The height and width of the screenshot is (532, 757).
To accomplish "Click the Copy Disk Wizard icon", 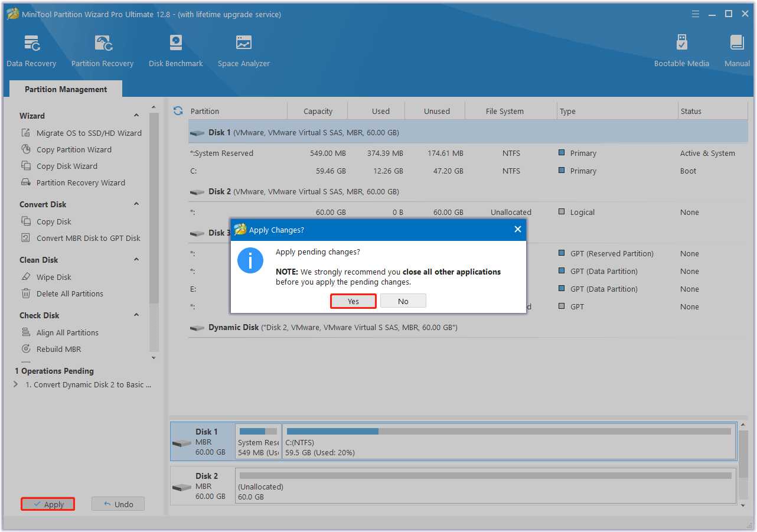I will pos(26,166).
